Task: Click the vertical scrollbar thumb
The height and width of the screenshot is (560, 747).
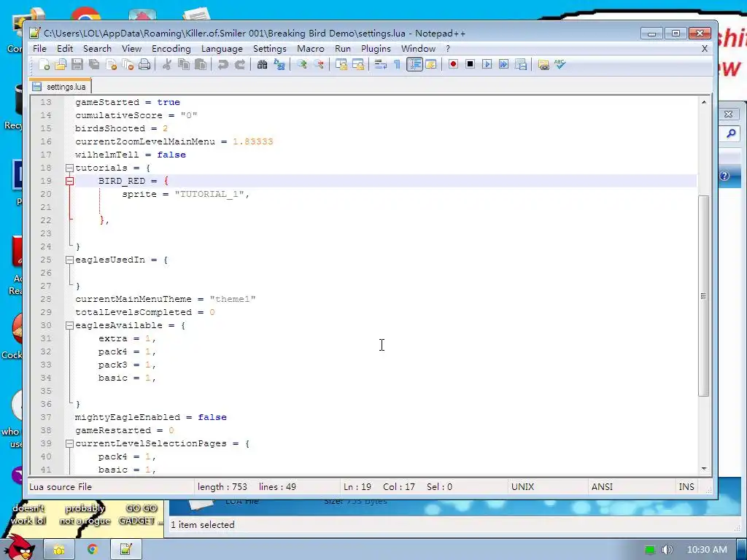Action: coord(704,296)
